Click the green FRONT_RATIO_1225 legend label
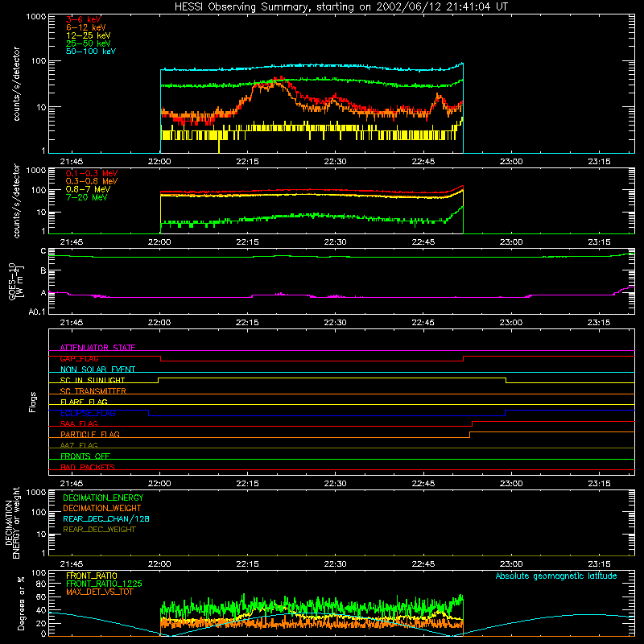Image resolution: width=644 pixels, height=644 pixels. tap(104, 584)
